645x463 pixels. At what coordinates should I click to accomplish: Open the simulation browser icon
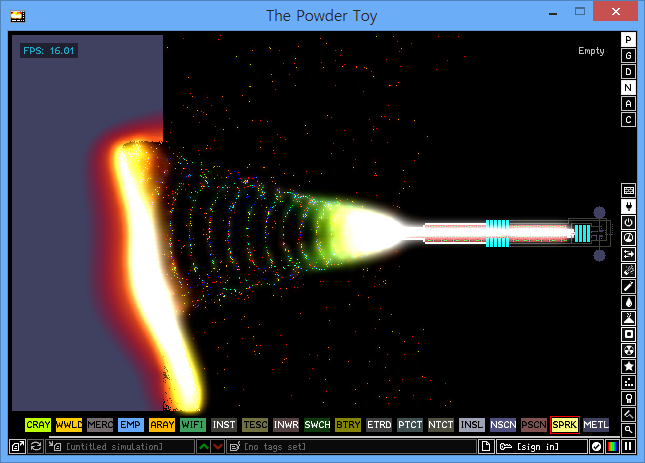(17, 447)
